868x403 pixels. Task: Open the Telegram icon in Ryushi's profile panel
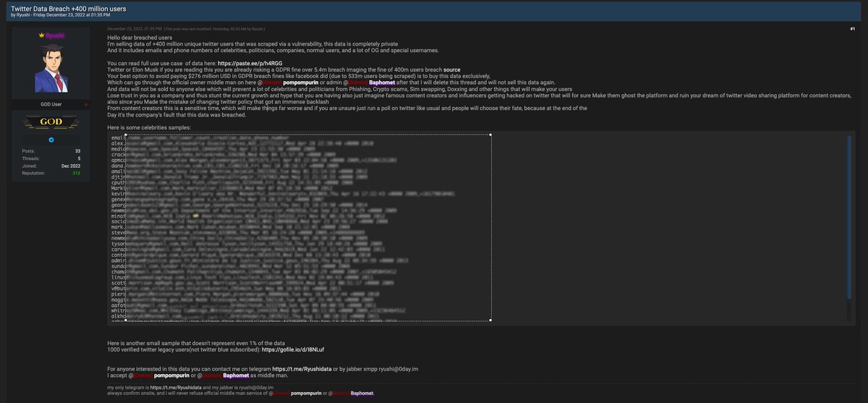pyautogui.click(x=51, y=140)
